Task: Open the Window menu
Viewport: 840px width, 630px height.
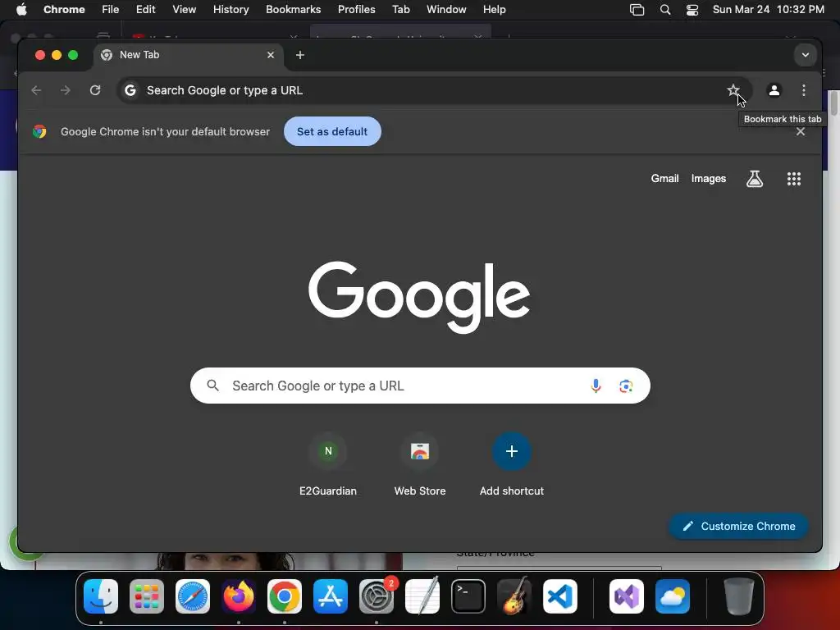Action: point(446,9)
